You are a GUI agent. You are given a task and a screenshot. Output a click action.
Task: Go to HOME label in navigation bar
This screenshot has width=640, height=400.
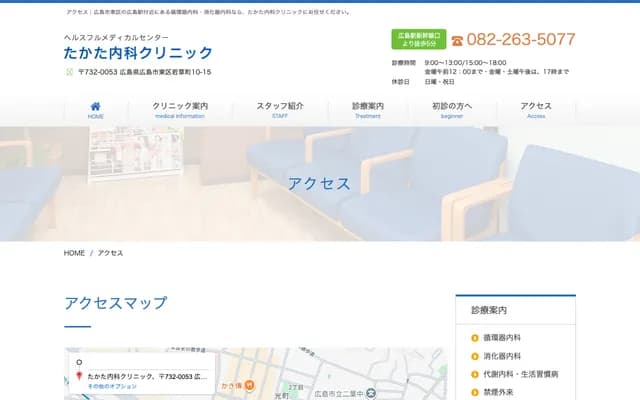click(96, 117)
